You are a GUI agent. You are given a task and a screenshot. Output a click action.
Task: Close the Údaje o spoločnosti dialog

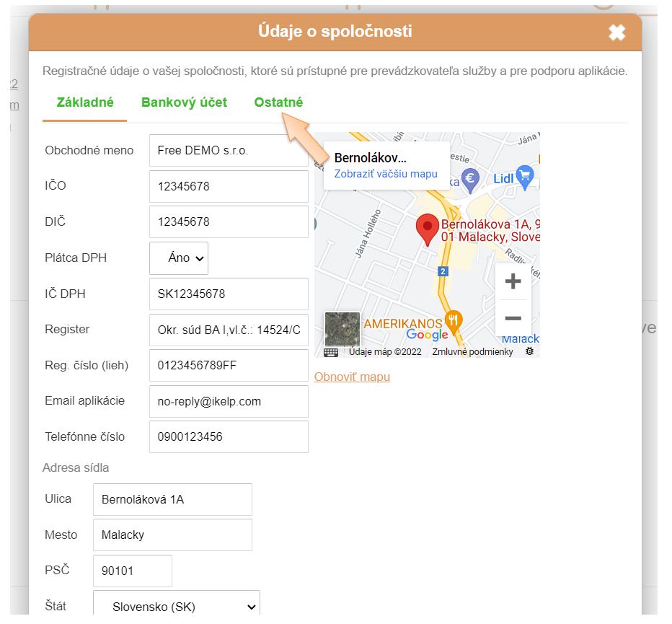[x=616, y=32]
